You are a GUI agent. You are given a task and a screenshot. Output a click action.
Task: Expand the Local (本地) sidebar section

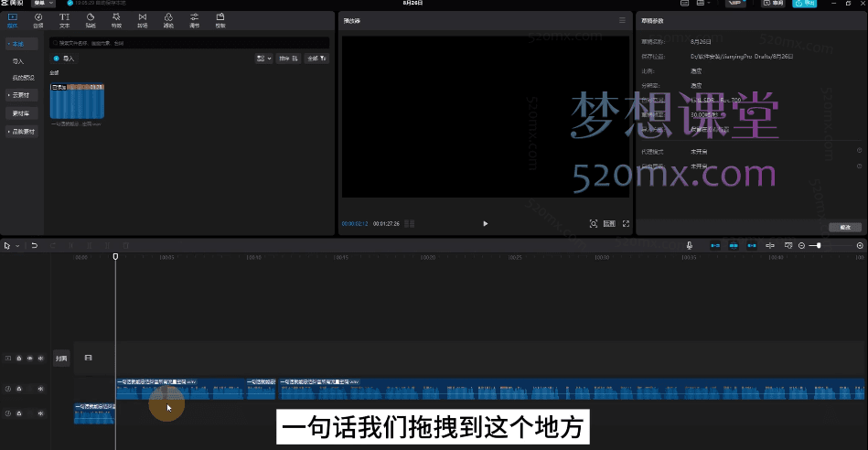(x=21, y=44)
